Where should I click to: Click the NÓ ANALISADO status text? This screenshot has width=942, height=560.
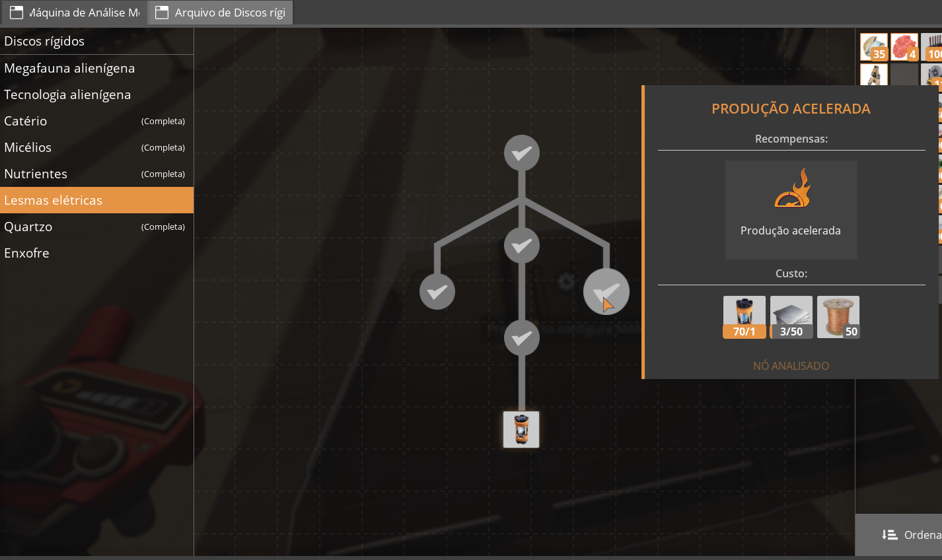pos(791,366)
